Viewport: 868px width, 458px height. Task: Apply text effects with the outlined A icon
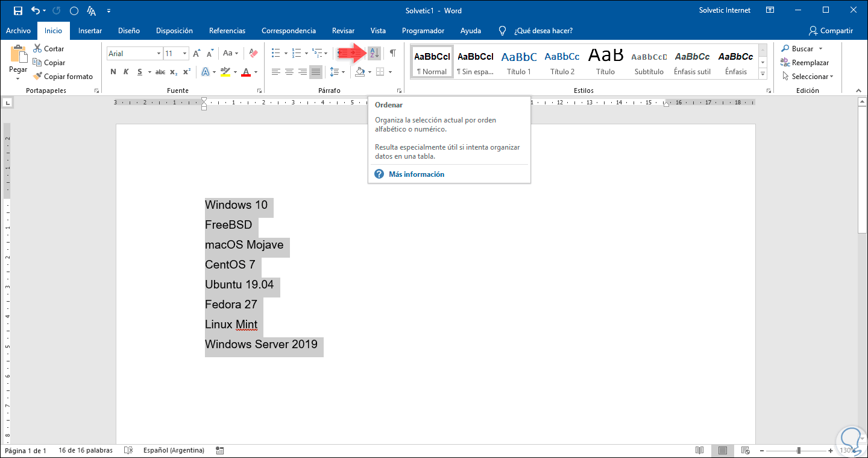click(205, 72)
